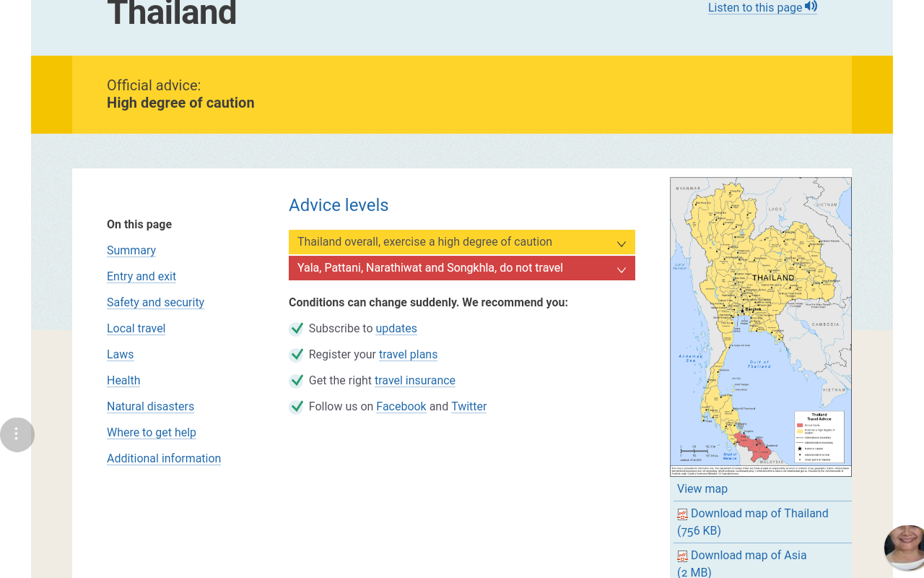Screen dimensions: 924x578
Task: Open the travel insurance link
Action: pos(414,381)
